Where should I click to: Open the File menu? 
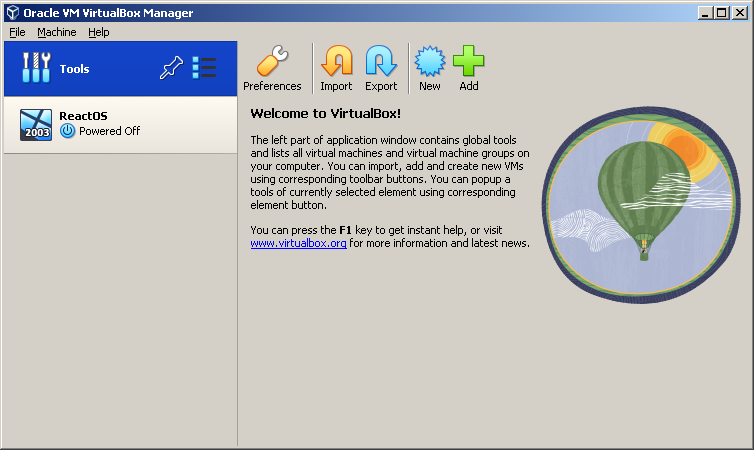tap(17, 32)
